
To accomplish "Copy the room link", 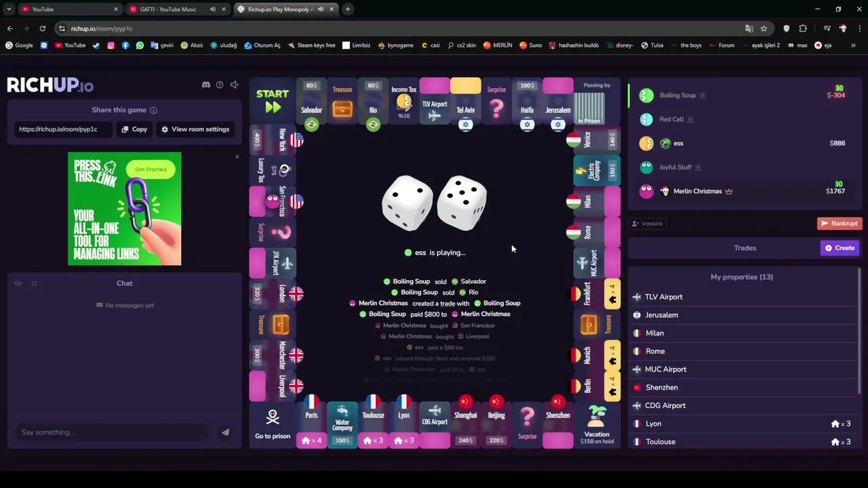I will (134, 129).
